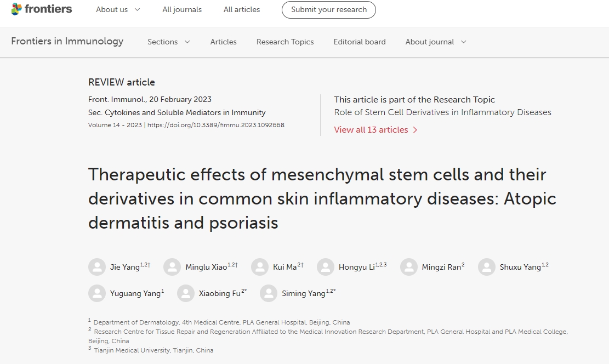The height and width of the screenshot is (364, 609).
Task: Expand the About us dropdown
Action: [118, 9]
